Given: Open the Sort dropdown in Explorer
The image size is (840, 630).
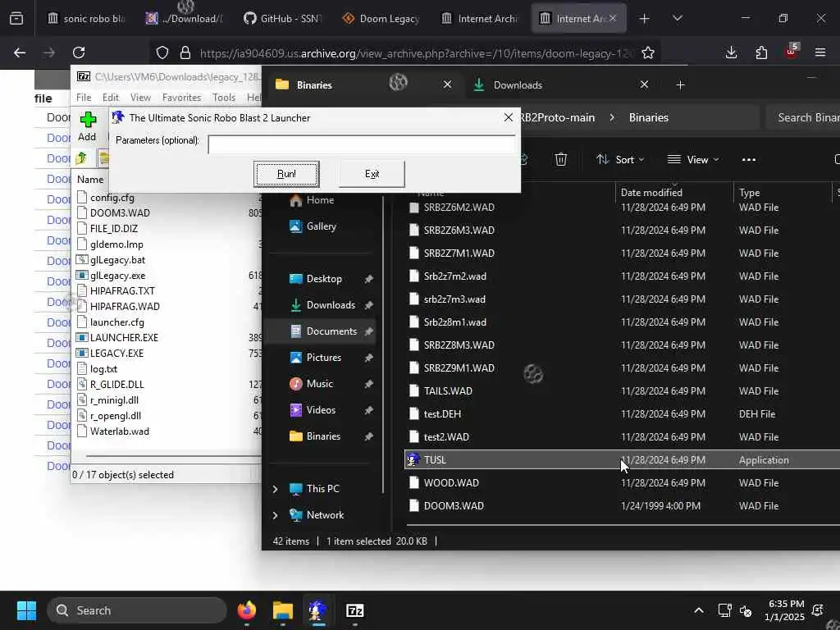Looking at the screenshot, I should pos(620,160).
